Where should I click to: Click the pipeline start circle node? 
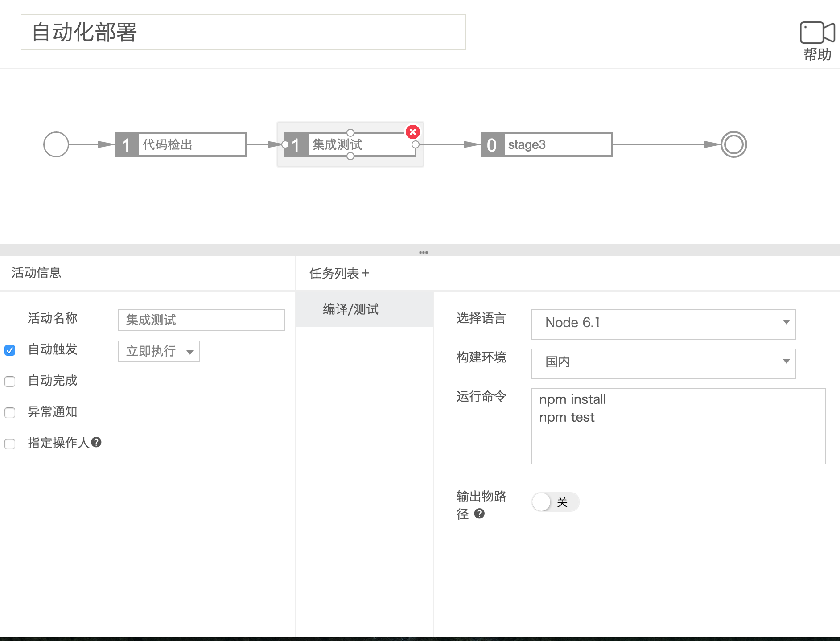pyautogui.click(x=56, y=144)
